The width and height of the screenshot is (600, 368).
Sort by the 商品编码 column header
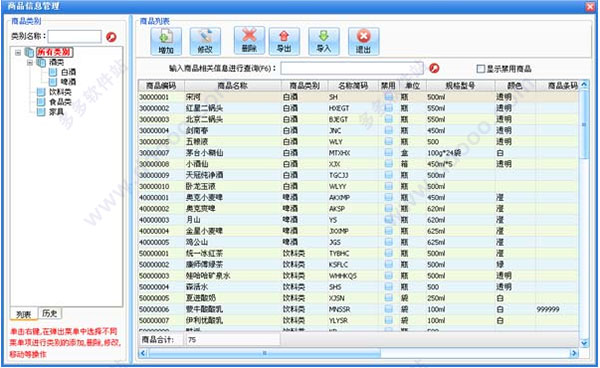click(x=161, y=86)
